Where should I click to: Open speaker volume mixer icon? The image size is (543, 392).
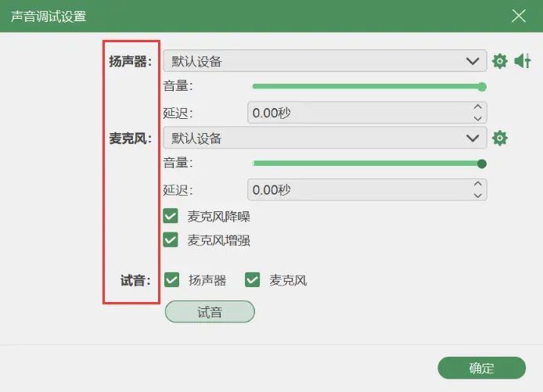522,61
